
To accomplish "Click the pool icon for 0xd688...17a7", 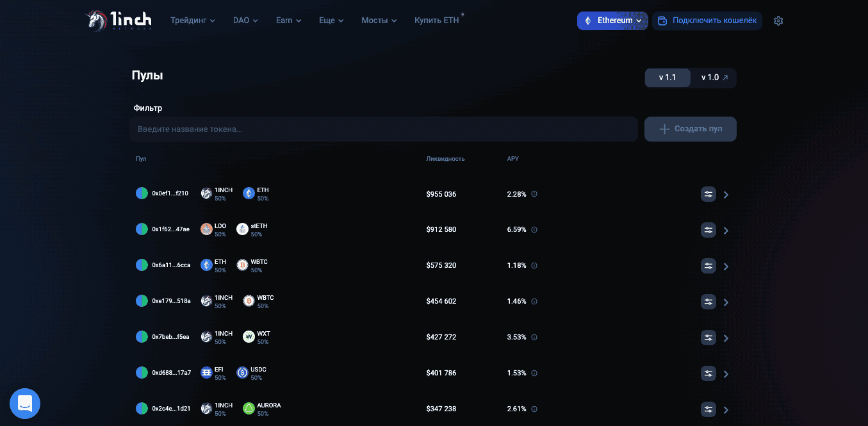I will tap(142, 373).
